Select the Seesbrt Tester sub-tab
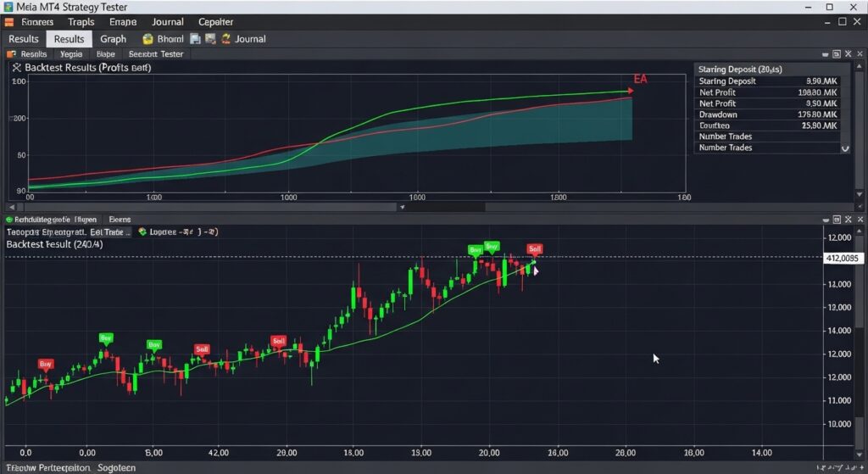 point(156,54)
